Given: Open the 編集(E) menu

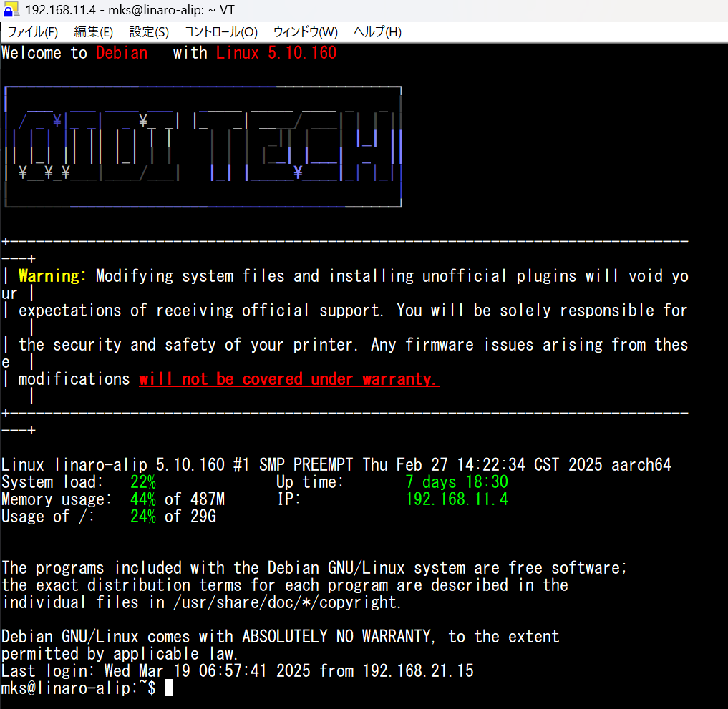Looking at the screenshot, I should pos(93,32).
